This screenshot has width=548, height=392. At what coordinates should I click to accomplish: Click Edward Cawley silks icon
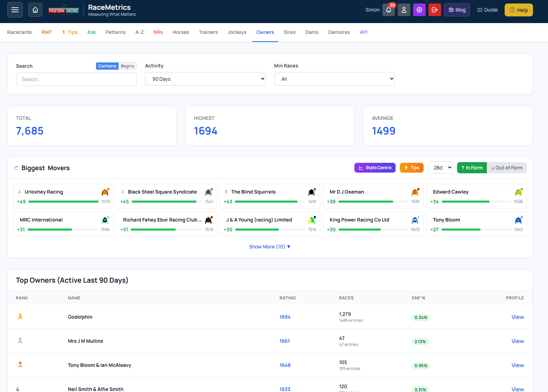[x=519, y=192]
